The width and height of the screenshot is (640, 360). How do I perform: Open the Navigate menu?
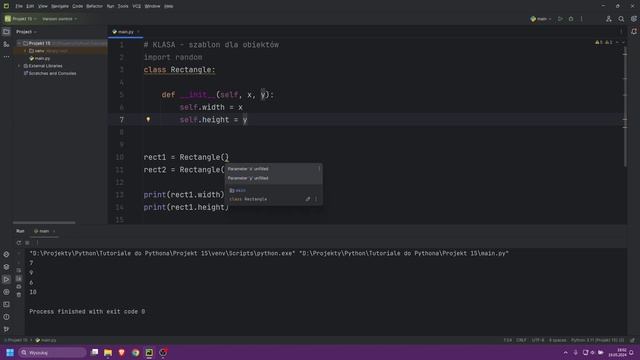(x=60, y=6)
